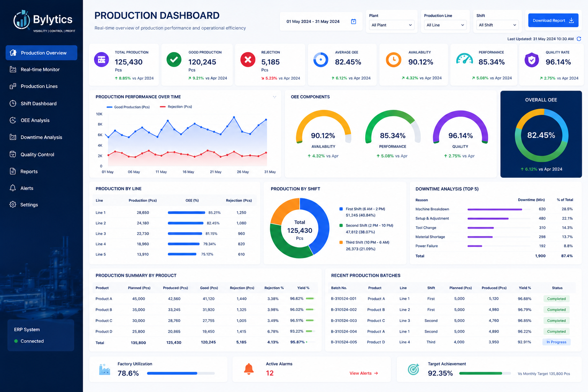Click the Real-time Monitor sidebar icon
The image size is (588, 392).
(13, 69)
